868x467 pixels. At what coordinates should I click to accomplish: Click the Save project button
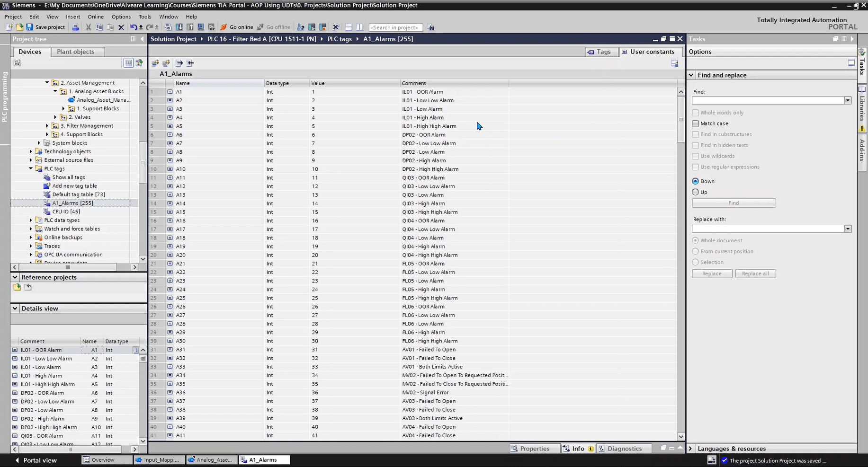(x=45, y=27)
